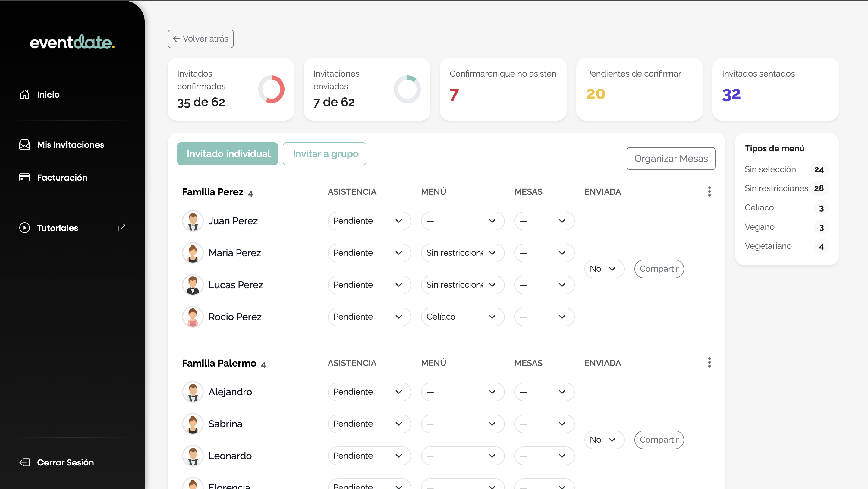Viewport: 868px width, 489px height.
Task: Open the Familia Palermo three-dot options menu
Action: (x=709, y=363)
